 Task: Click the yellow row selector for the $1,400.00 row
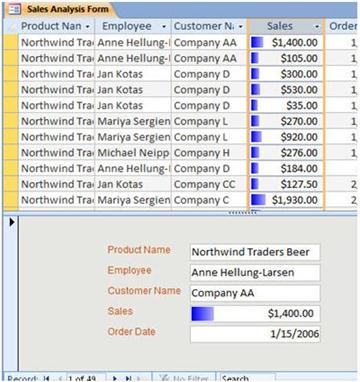point(11,42)
